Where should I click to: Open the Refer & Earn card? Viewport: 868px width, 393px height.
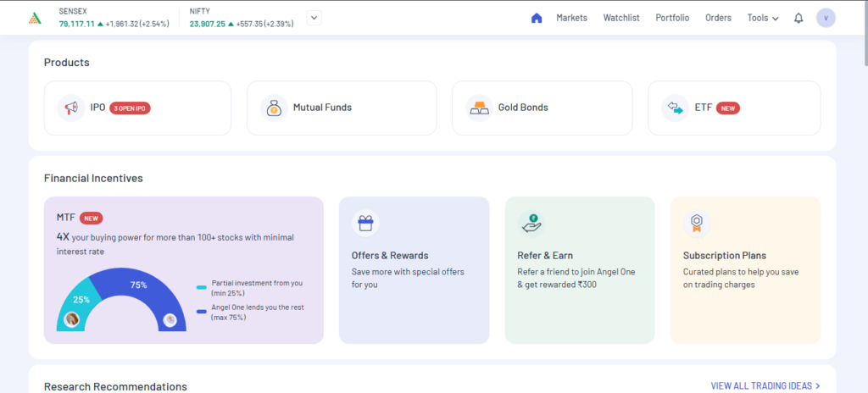(580, 270)
